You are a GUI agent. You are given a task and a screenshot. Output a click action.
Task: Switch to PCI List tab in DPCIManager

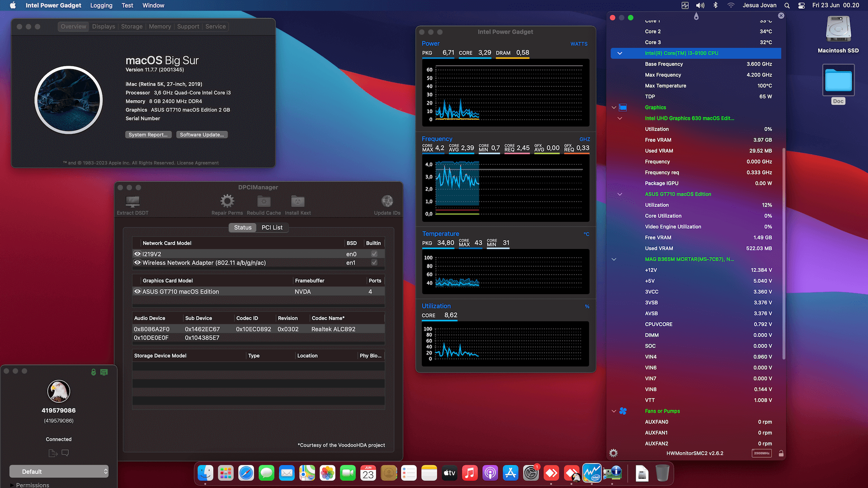pos(272,227)
